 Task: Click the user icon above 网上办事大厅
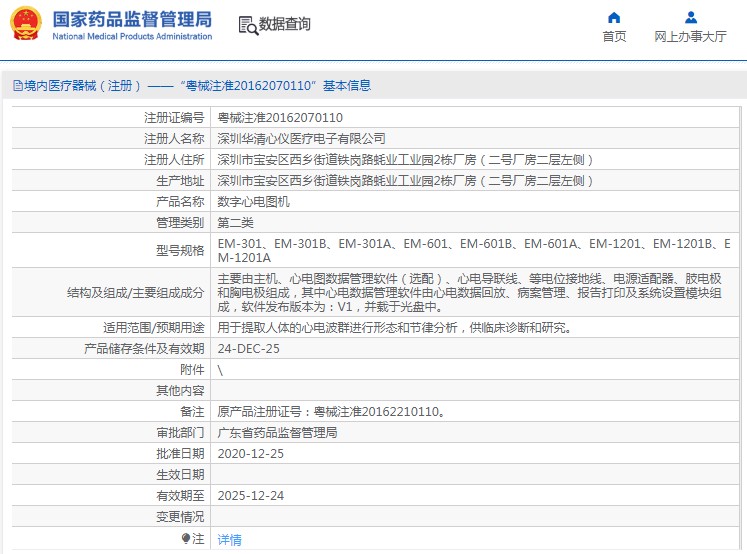(690, 17)
